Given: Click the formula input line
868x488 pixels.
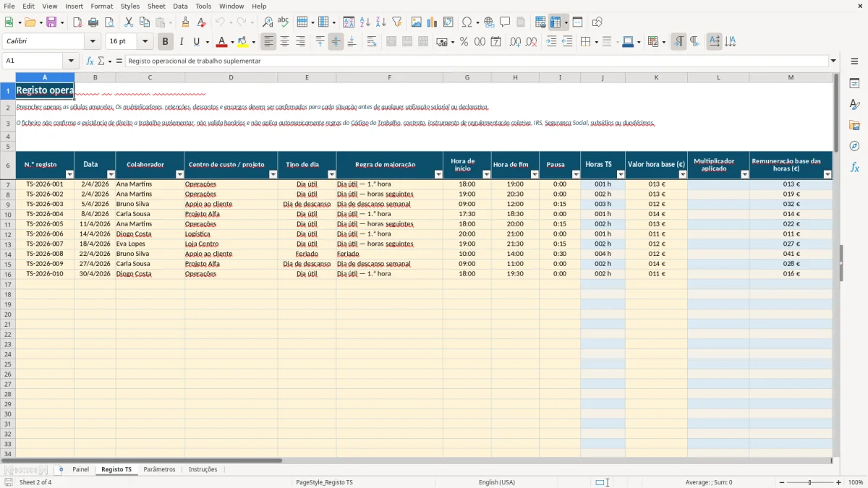Looking at the screenshot, I should tap(476, 61).
